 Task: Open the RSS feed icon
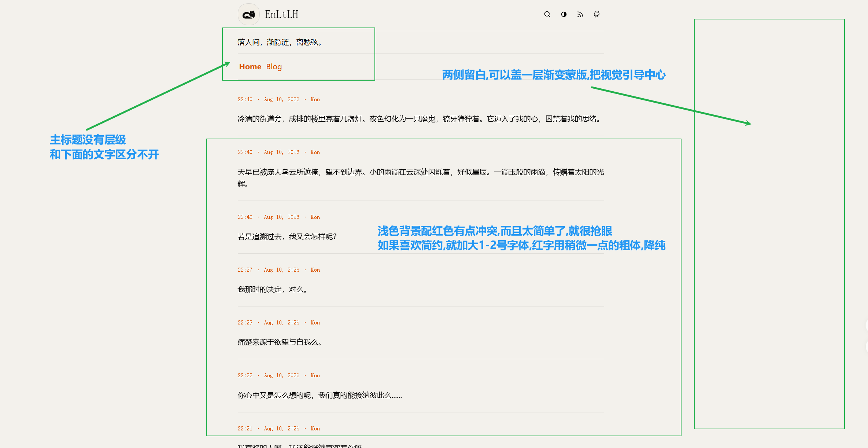click(580, 14)
